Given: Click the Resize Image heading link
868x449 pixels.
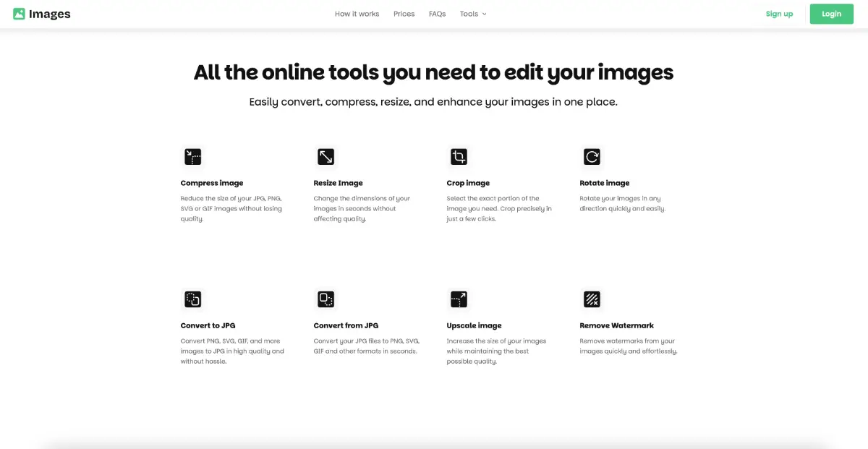Looking at the screenshot, I should point(338,183).
